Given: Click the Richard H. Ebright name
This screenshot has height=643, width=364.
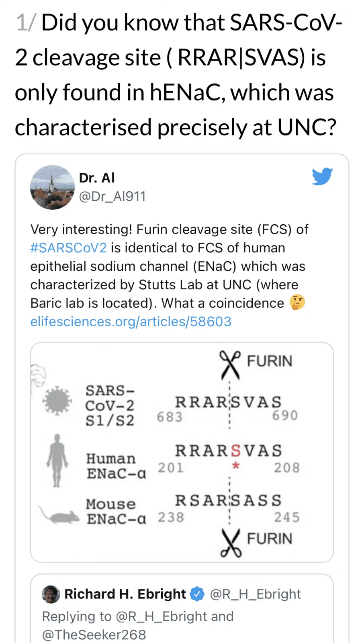Looking at the screenshot, I should point(125,594).
